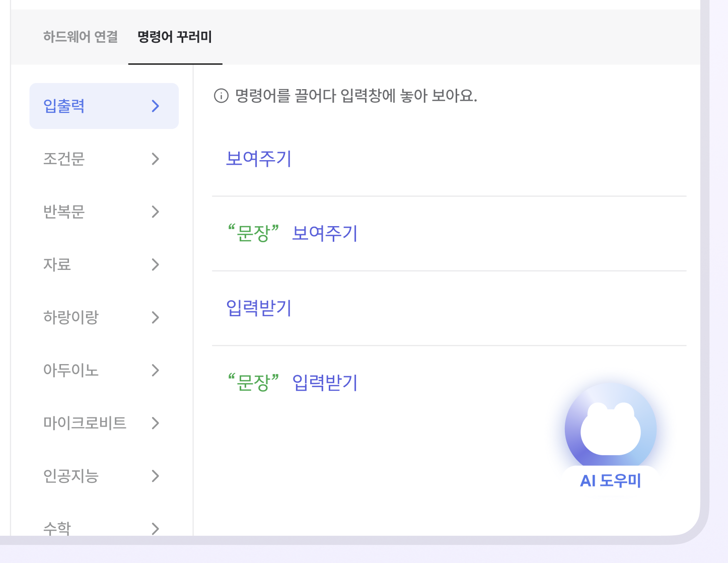Expand the 자료 category chevron
728x563 pixels.
156,264
